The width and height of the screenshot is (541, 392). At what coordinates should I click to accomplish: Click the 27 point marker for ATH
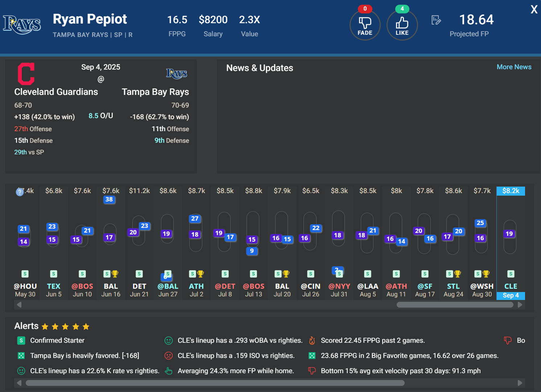pyautogui.click(x=195, y=219)
